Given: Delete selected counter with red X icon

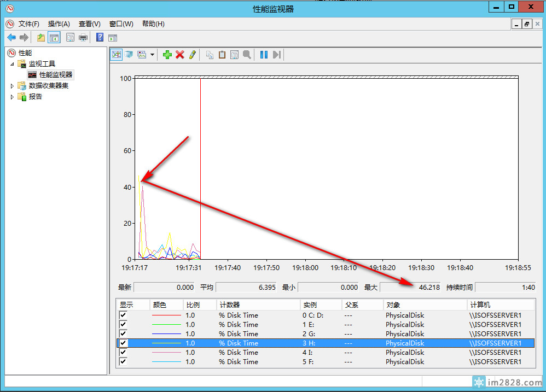Looking at the screenshot, I should (x=179, y=55).
